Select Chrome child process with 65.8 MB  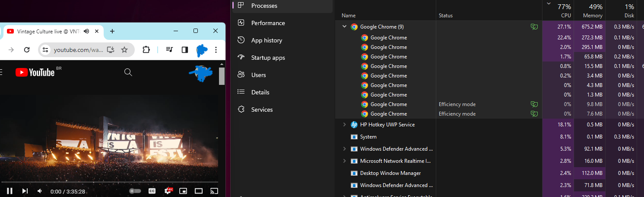(x=489, y=57)
